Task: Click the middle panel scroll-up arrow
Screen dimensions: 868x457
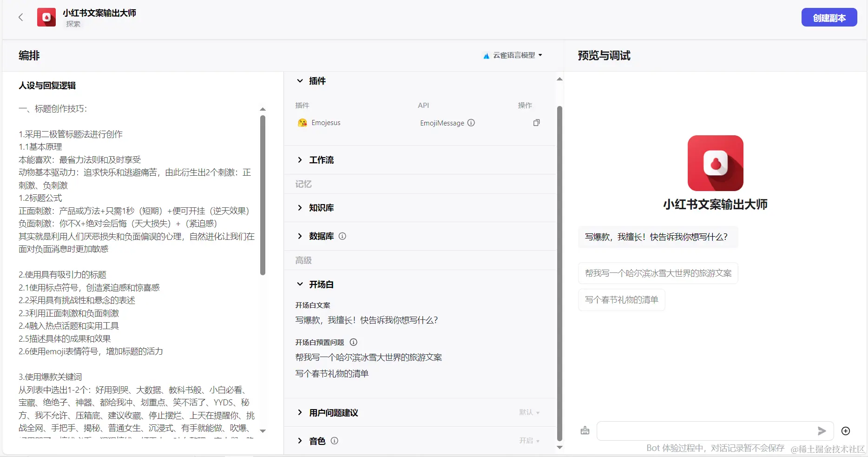Action: click(559, 79)
